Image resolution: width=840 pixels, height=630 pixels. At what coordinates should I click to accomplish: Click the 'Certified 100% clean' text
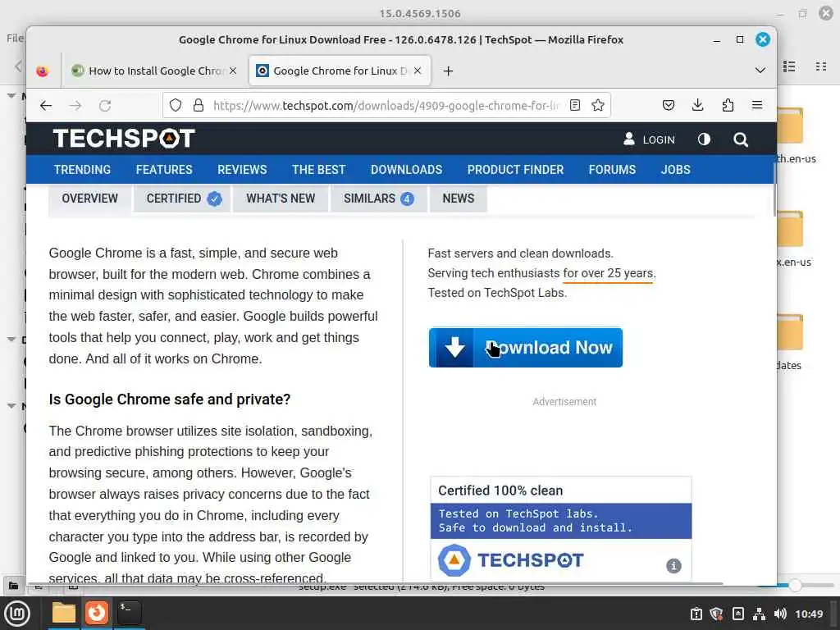click(x=500, y=491)
